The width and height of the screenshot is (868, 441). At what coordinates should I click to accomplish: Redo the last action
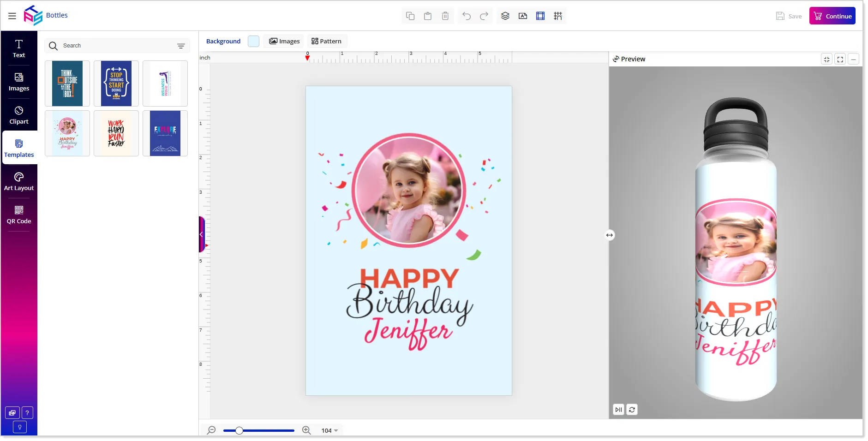(484, 16)
